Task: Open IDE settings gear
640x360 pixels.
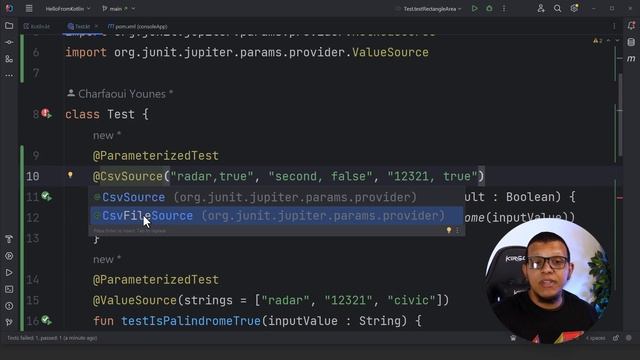Action: coord(574,8)
